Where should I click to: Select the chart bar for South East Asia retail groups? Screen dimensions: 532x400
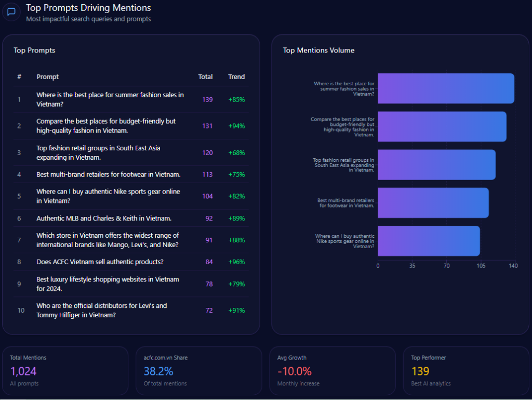click(x=436, y=165)
